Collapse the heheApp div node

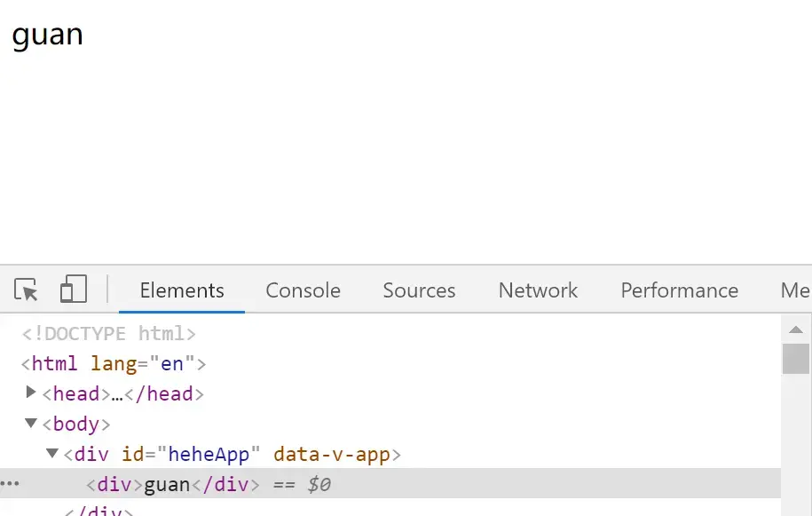pos(51,453)
